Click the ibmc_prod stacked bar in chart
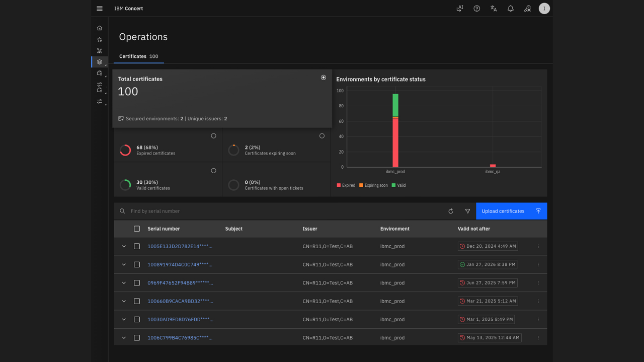This screenshot has height=362, width=644. pyautogui.click(x=395, y=130)
